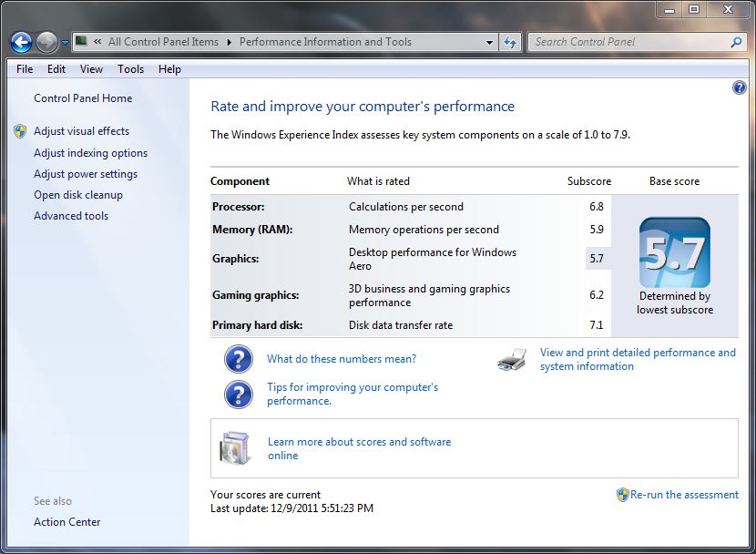Click the software box icon
756x554 pixels.
click(x=235, y=448)
